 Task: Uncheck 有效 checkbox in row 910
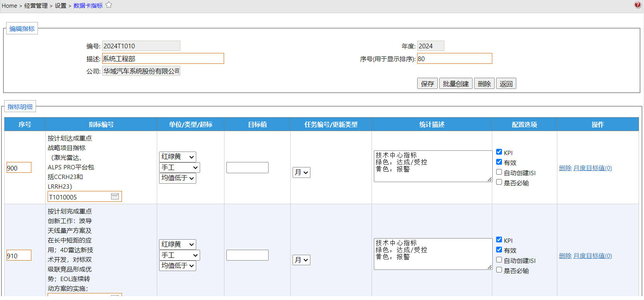499,250
